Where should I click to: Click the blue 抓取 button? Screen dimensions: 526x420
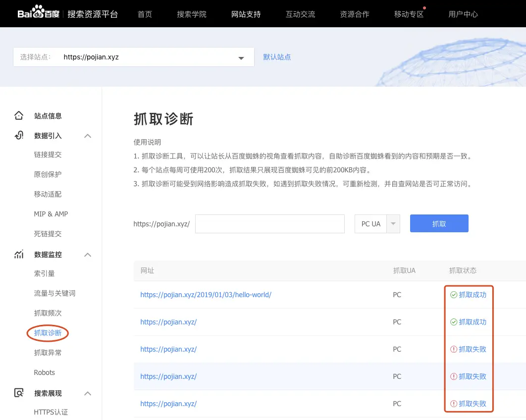(439, 223)
